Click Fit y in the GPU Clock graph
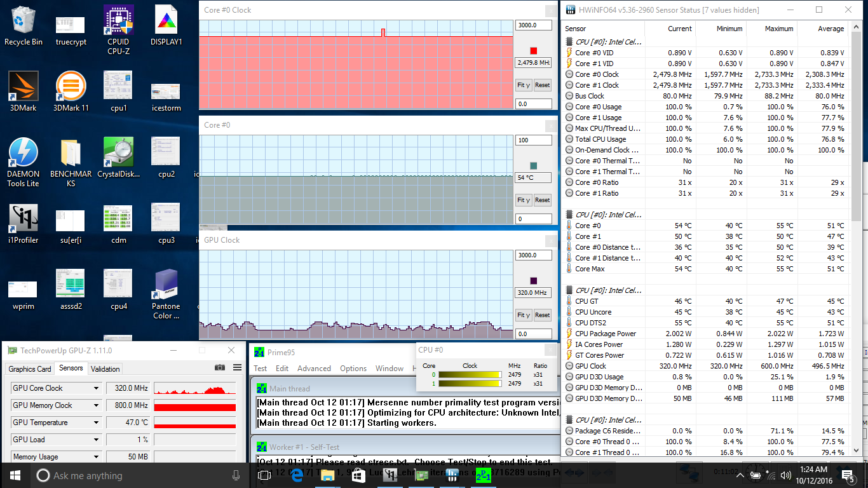The height and width of the screenshot is (488, 868). (x=524, y=315)
